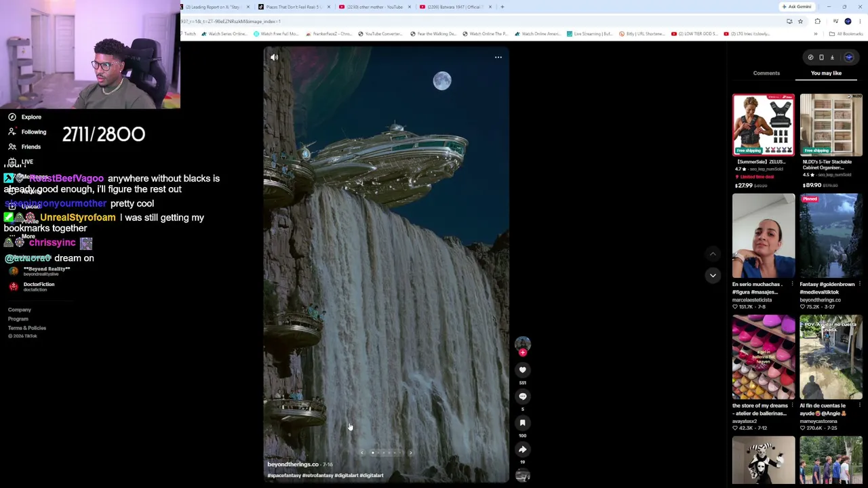Expand the Terms & Policies footer section
The width and height of the screenshot is (868, 488).
tap(27, 328)
